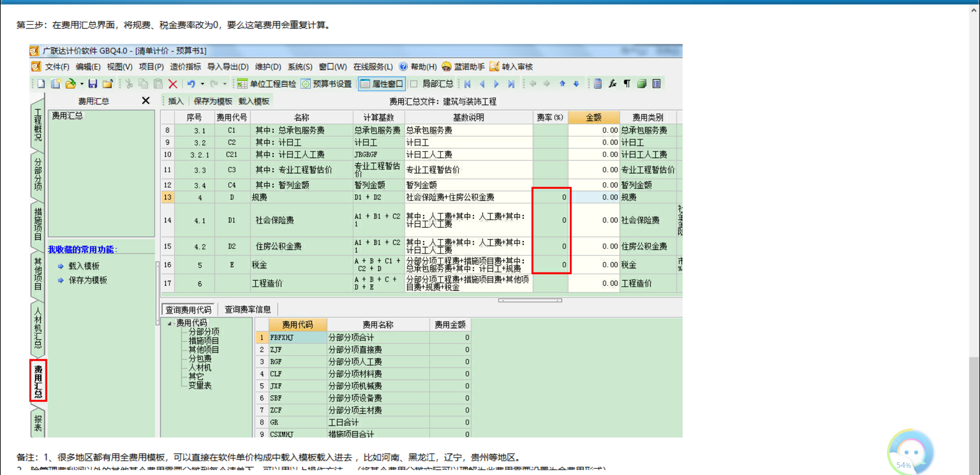This screenshot has width=980, height=475.
Task: Move row up with blue arrow
Action: point(562,84)
